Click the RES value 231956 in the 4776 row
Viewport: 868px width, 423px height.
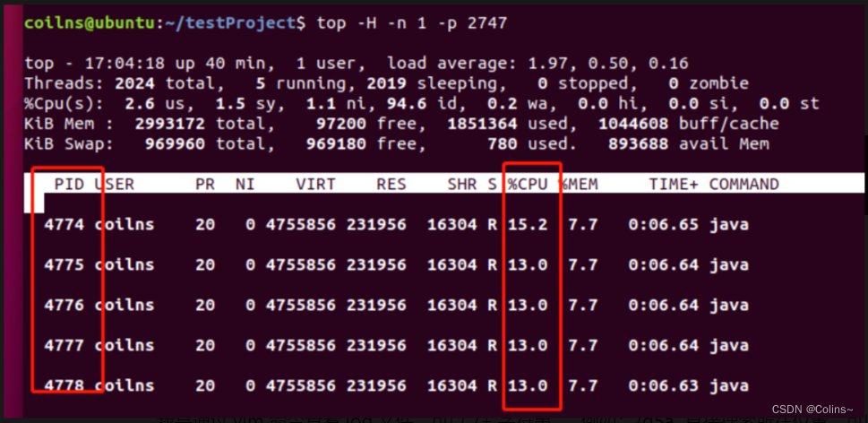point(376,305)
